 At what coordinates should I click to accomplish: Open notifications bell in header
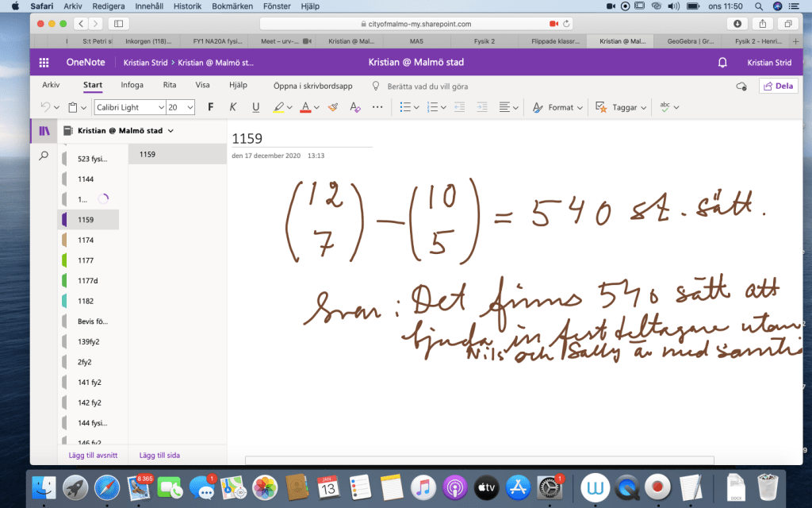pyautogui.click(x=722, y=63)
